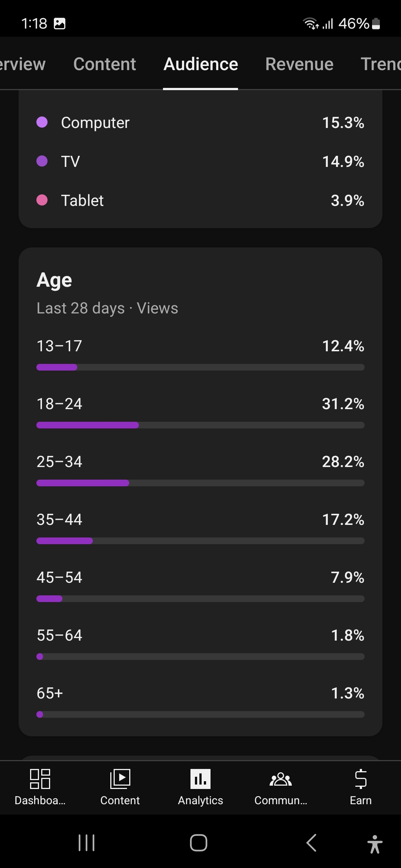Open recent apps with three-bar icon
Viewport: 401px width, 868px height.
pyautogui.click(x=87, y=843)
